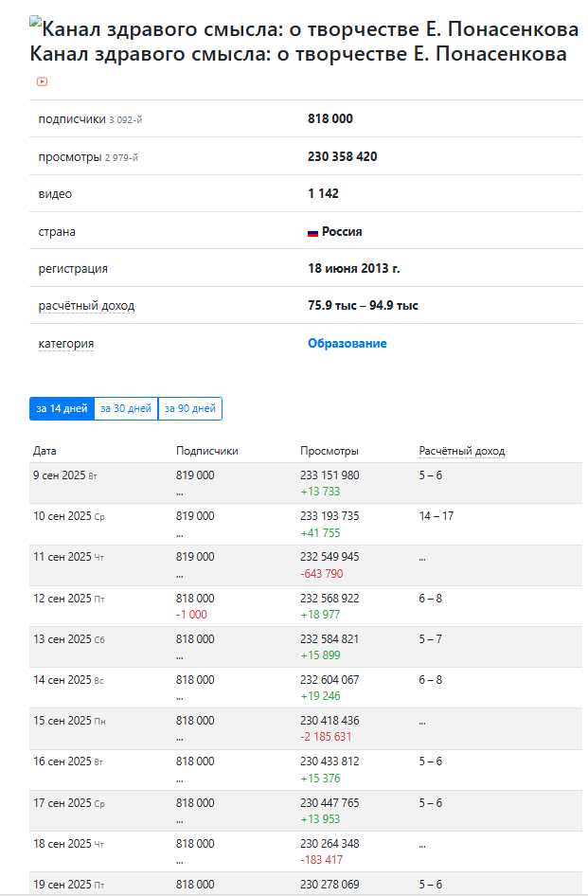Click the 'Расчётный доход' column header
The width and height of the screenshot is (588, 896).
pyautogui.click(x=462, y=451)
